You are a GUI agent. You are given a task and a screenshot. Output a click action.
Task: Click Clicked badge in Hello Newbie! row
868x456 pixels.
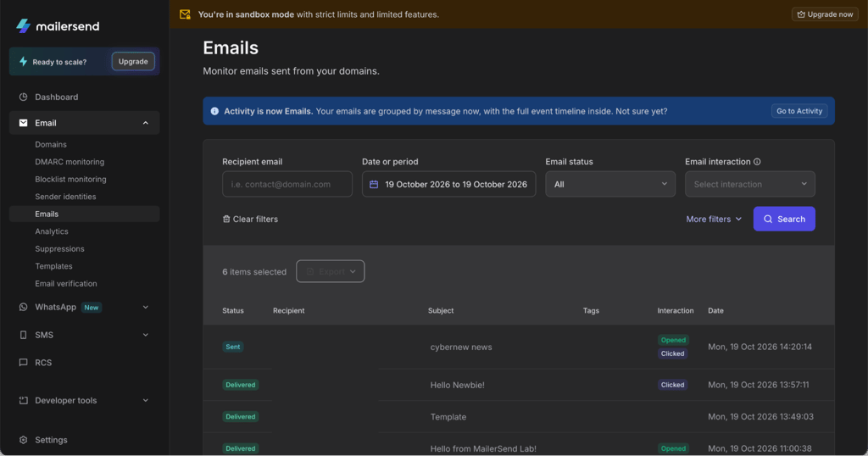click(x=672, y=385)
